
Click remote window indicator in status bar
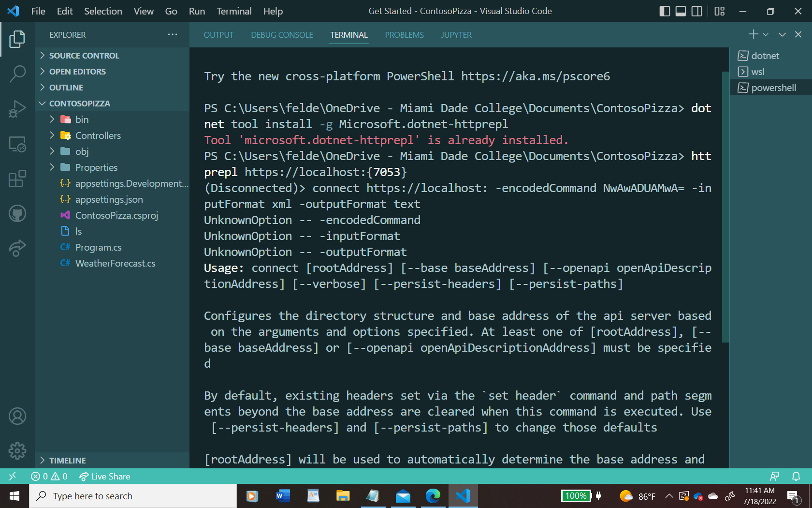tap(13, 477)
